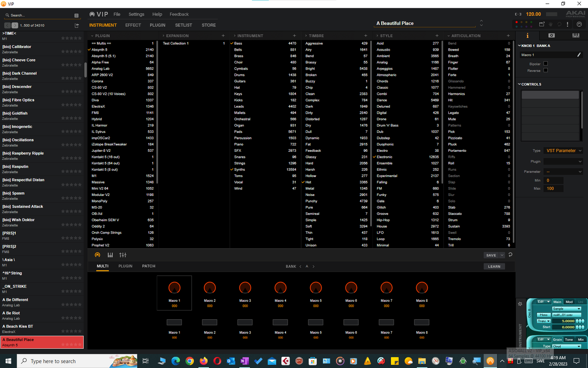Open Firefox from the Windows taskbar

click(204, 361)
